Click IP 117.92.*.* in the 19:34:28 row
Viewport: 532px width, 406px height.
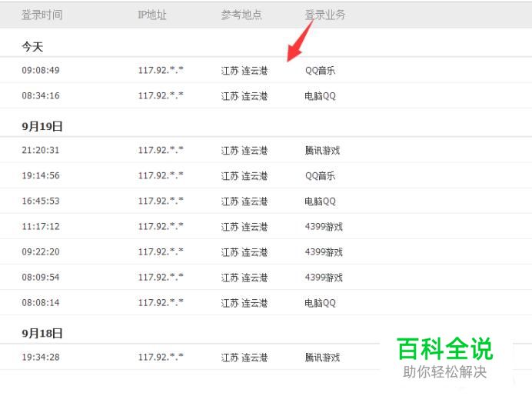pyautogui.click(x=161, y=357)
